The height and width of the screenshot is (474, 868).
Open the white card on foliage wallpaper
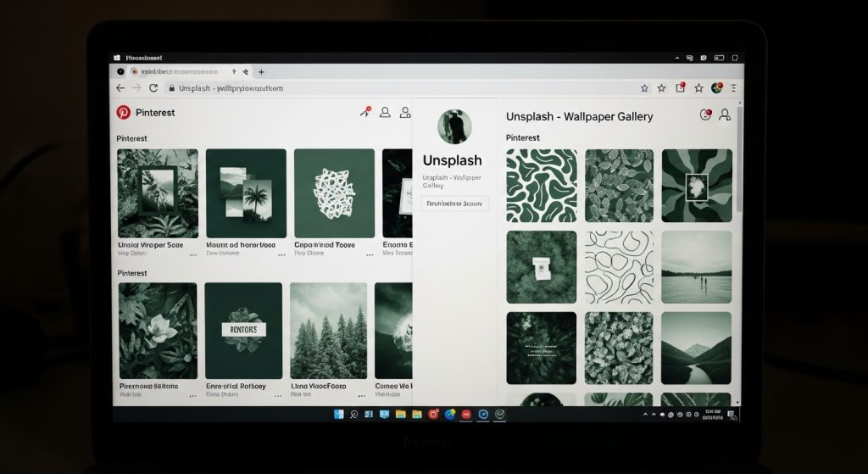(542, 267)
